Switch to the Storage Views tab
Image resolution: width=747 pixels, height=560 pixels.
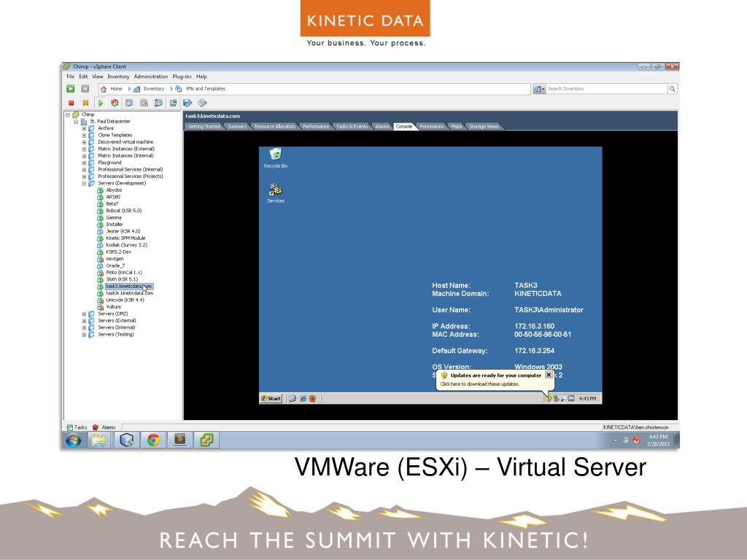[484, 127]
